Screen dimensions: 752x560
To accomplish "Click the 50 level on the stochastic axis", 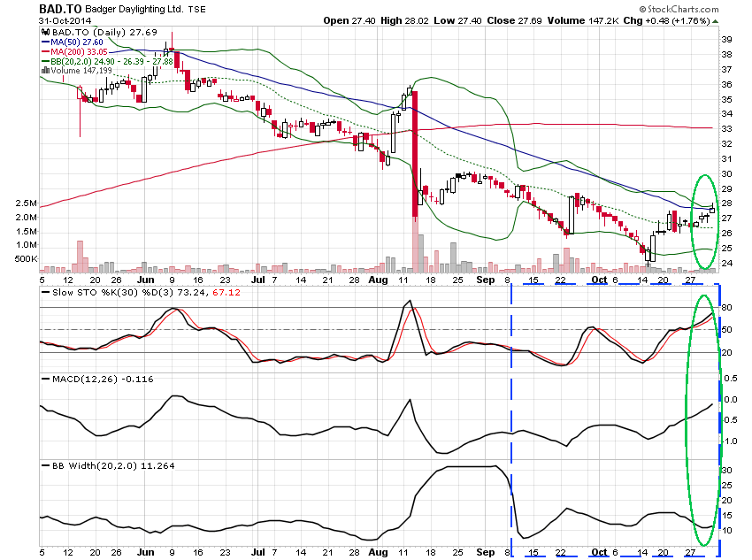I will pyautogui.click(x=726, y=330).
